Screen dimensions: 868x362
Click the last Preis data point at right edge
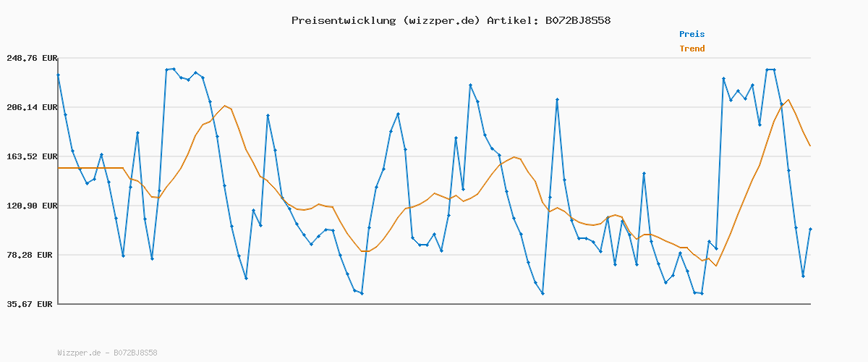click(x=810, y=229)
